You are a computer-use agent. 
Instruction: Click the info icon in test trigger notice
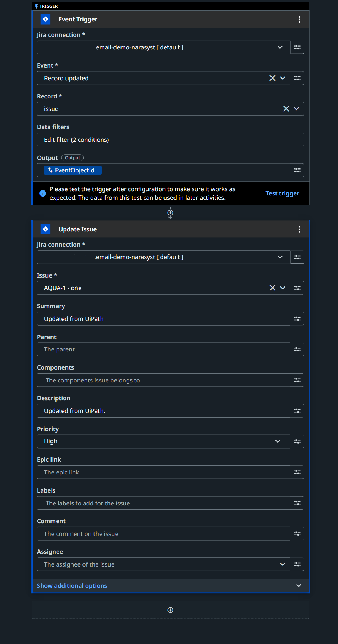click(43, 193)
